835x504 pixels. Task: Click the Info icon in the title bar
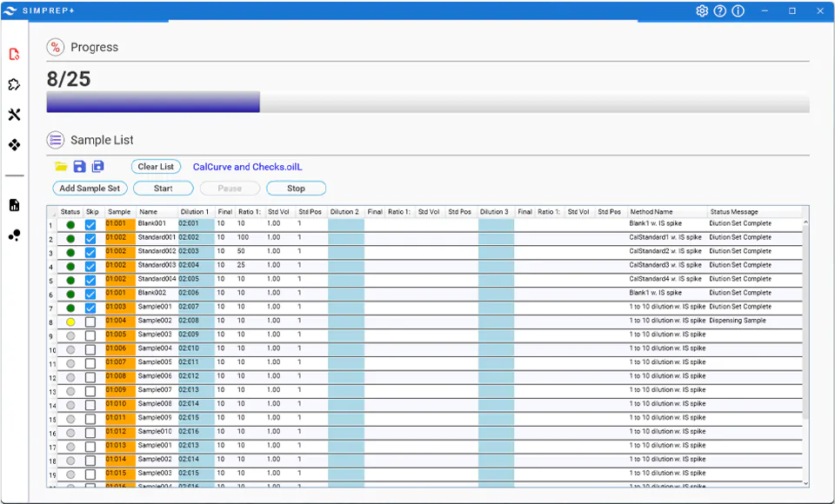[x=737, y=10]
